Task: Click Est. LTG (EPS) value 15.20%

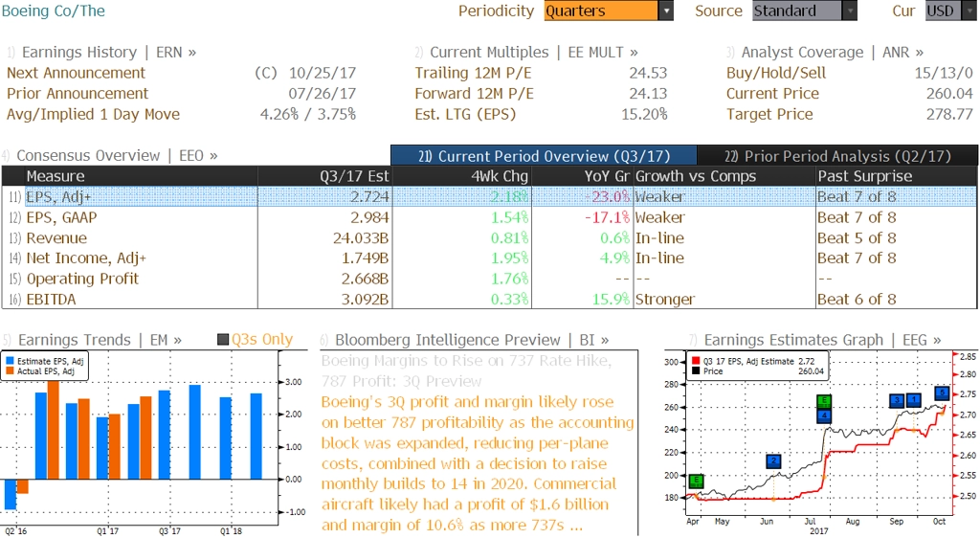Action: point(644,114)
